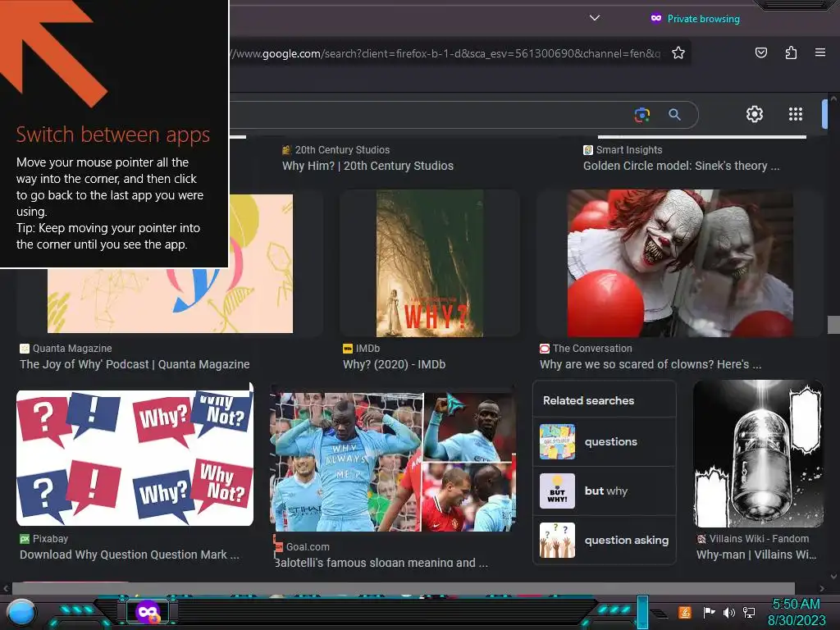
Task: Open the Why? movie poster thumbnail
Action: pyautogui.click(x=430, y=263)
